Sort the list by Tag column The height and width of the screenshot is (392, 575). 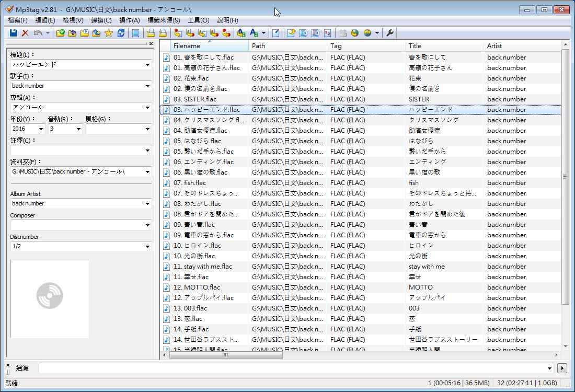point(366,46)
